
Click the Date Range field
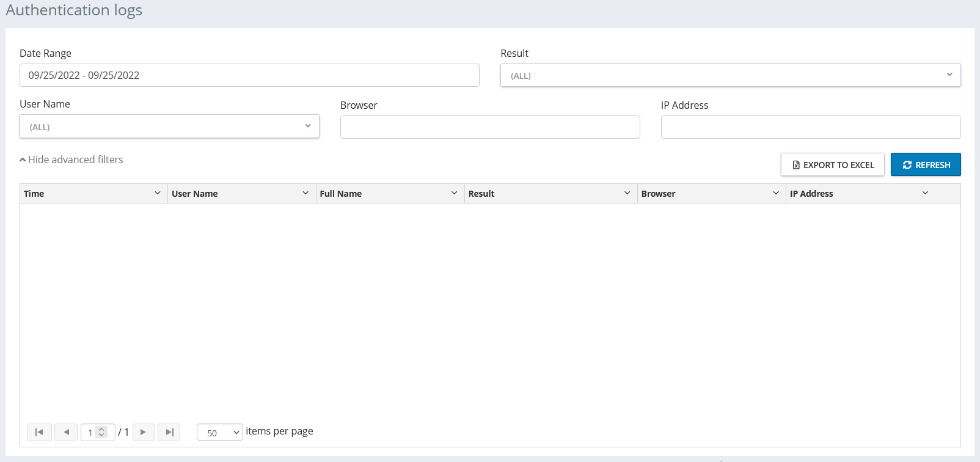(249, 75)
